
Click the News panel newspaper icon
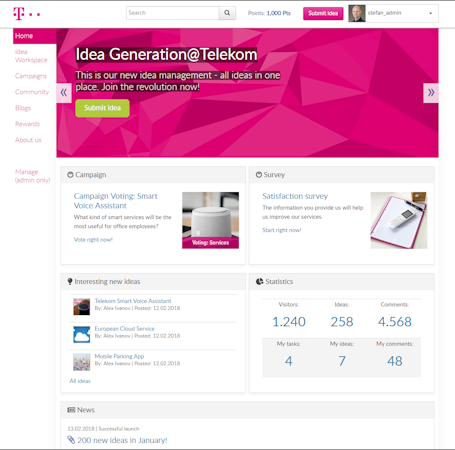(71, 410)
